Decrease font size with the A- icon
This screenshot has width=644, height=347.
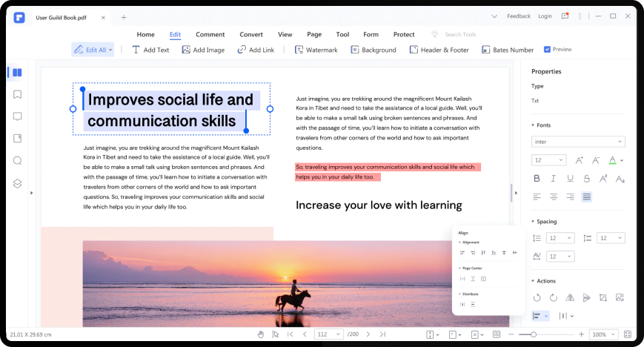point(596,160)
